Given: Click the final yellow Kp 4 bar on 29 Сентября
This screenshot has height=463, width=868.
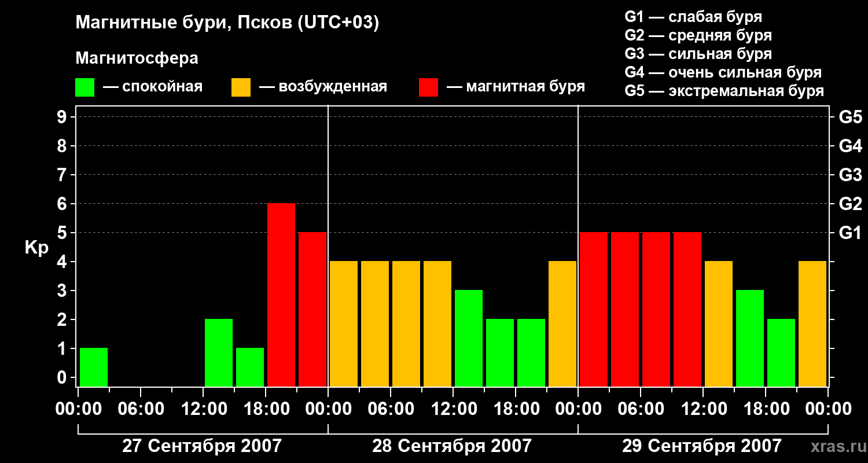Looking at the screenshot, I should (812, 324).
